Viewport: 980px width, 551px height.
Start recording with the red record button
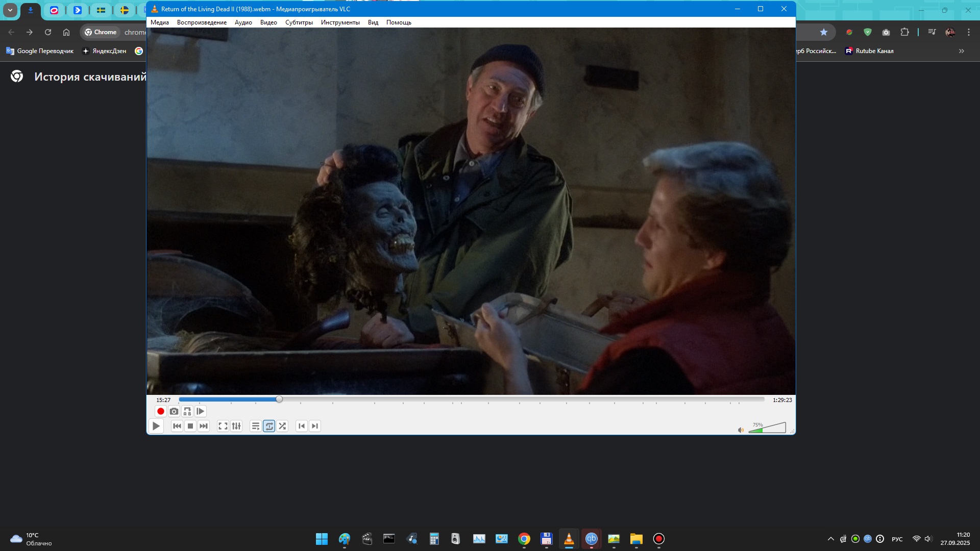[x=160, y=411]
